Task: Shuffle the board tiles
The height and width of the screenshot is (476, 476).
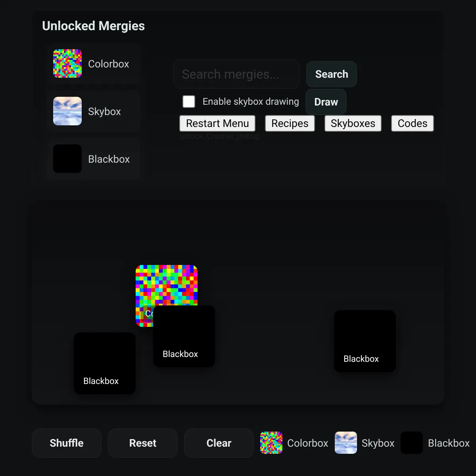Action: coord(67,443)
